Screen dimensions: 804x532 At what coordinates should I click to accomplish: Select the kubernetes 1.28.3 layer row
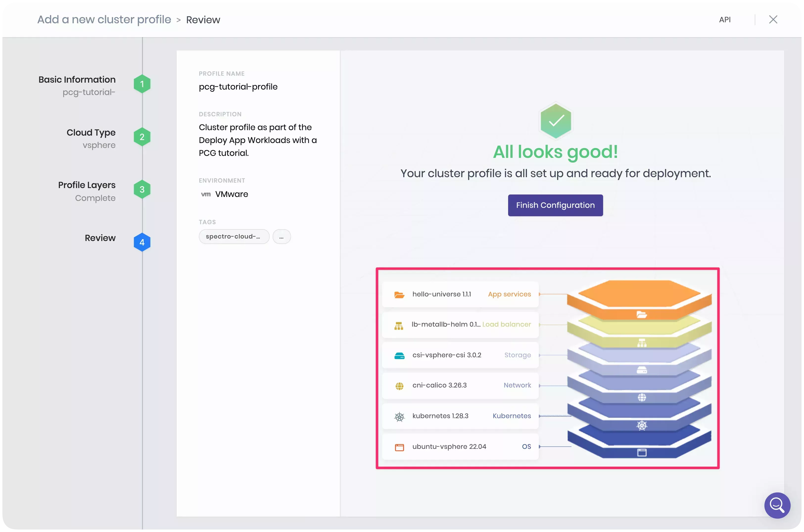[x=460, y=416]
